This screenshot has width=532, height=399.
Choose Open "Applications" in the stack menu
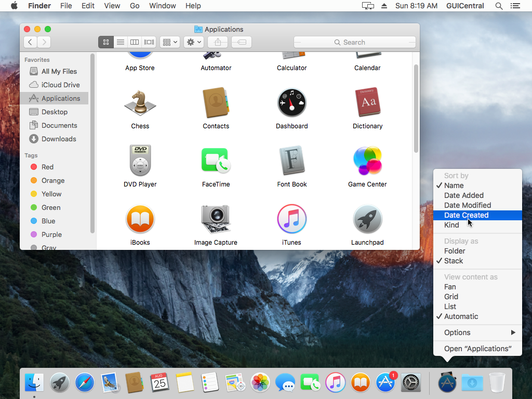477,349
